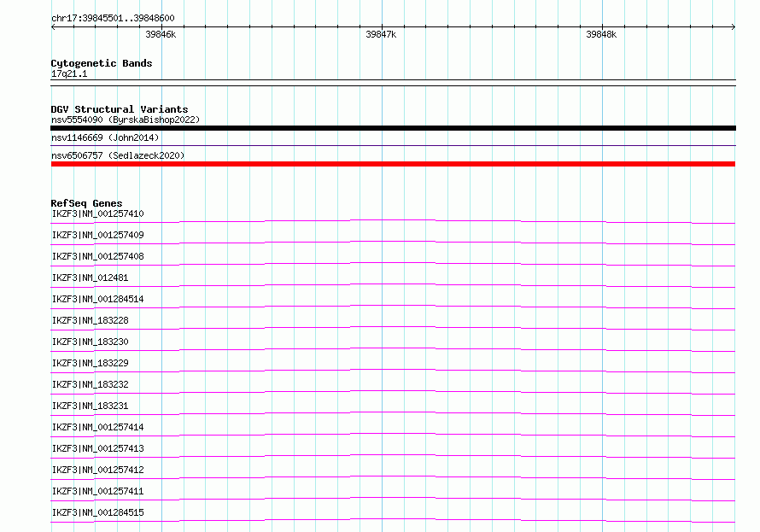Select the DGV Structural Variants track title
Image resolution: width=760 pixels, height=532 pixels.
point(120,109)
